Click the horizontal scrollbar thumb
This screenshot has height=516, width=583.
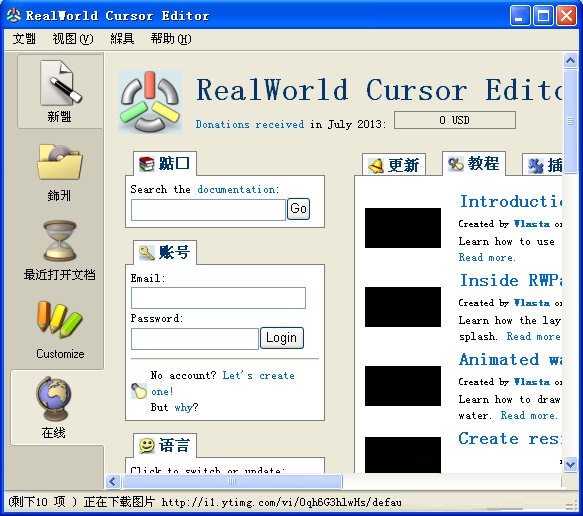click(232, 481)
